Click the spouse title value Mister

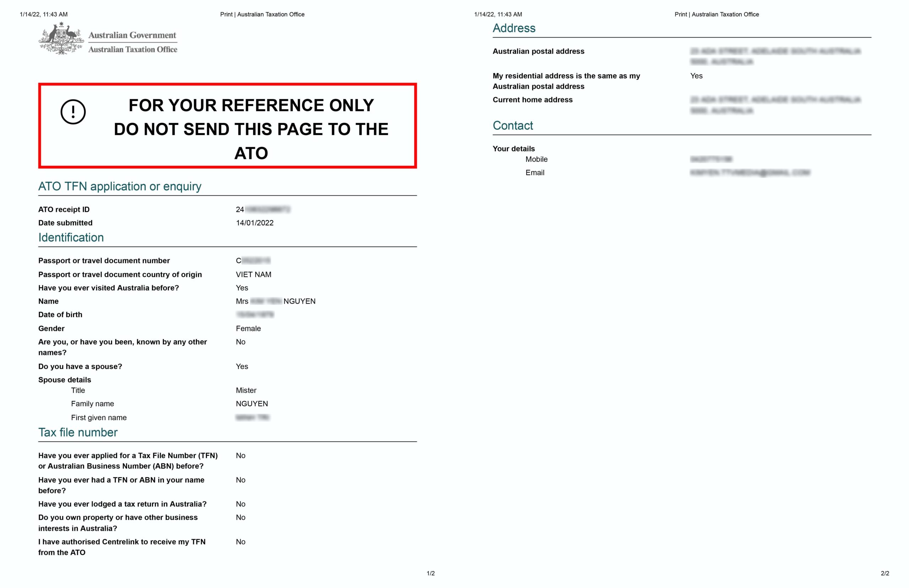pyautogui.click(x=246, y=390)
